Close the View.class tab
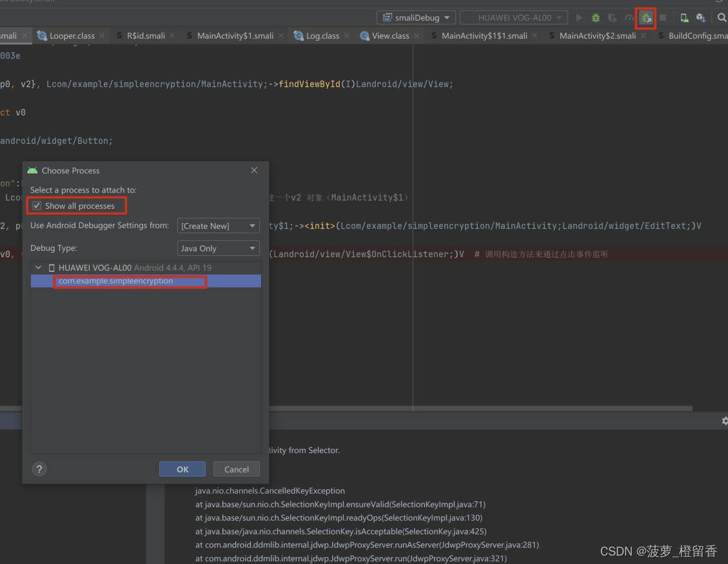Image resolution: width=728 pixels, height=564 pixels. pos(417,35)
